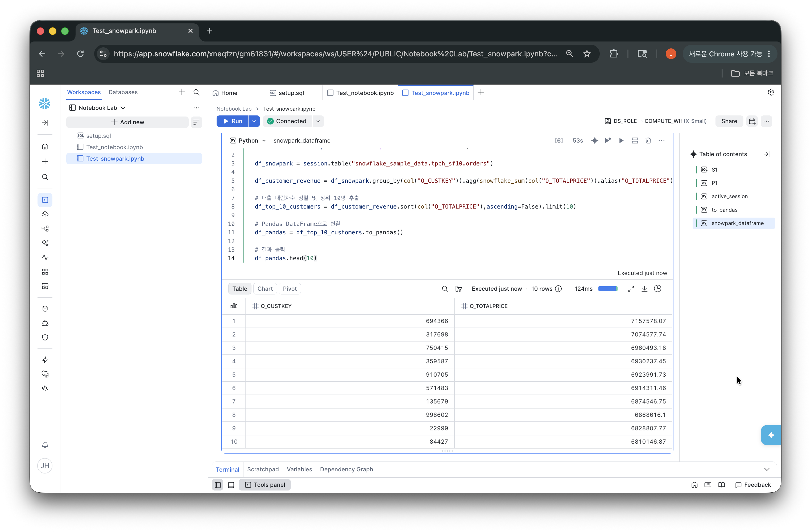Viewport: 811px width, 532px height.
Task: Click the cell AI sparkle assist icon
Action: [x=595, y=140]
